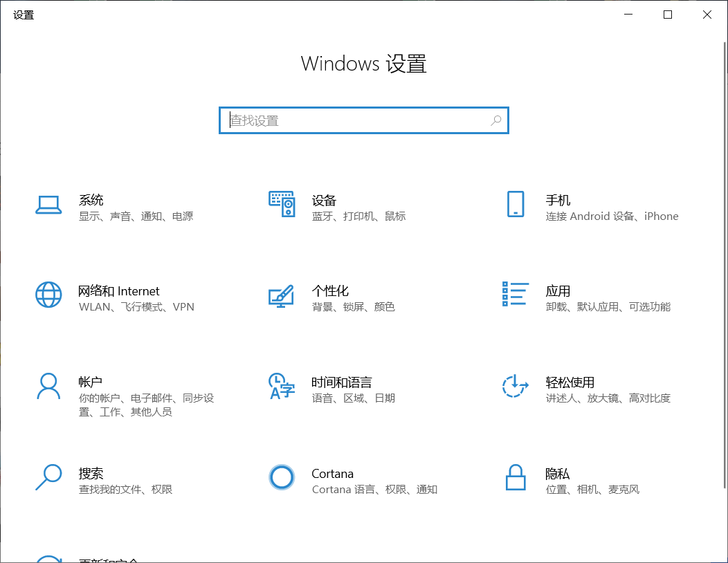Go to 隐私 settings title
Image resolution: width=728 pixels, height=563 pixels.
click(x=557, y=474)
